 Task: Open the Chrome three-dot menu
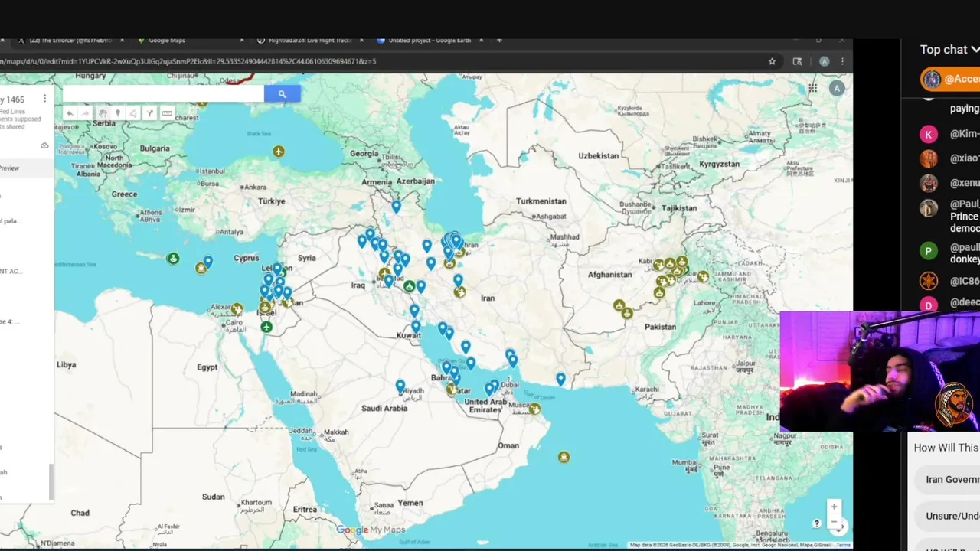coord(842,61)
